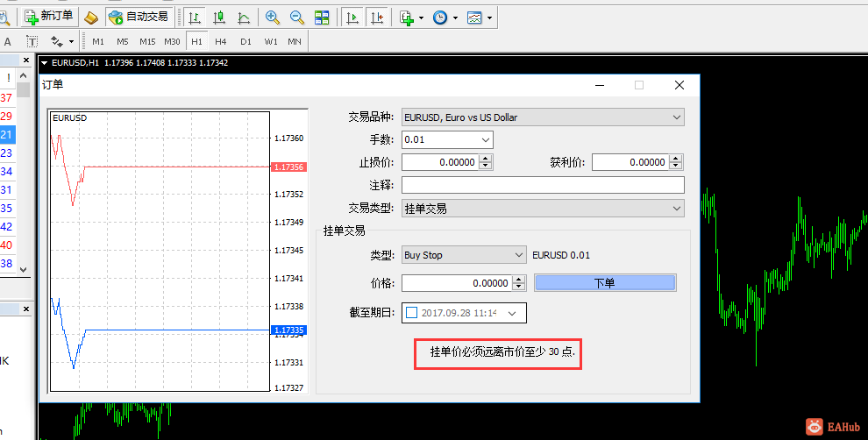Expand the clock periods dropdown arrow
This screenshot has width=868, height=440.
456,18
